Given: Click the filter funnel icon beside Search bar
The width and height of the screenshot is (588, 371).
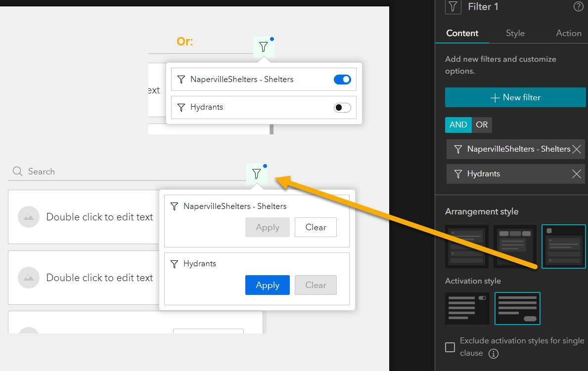Looking at the screenshot, I should tap(257, 174).
